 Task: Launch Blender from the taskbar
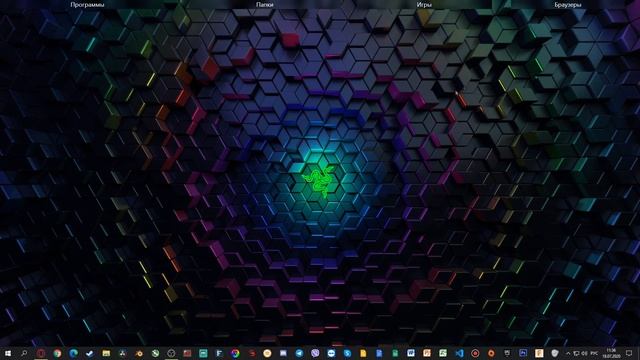tap(139, 353)
